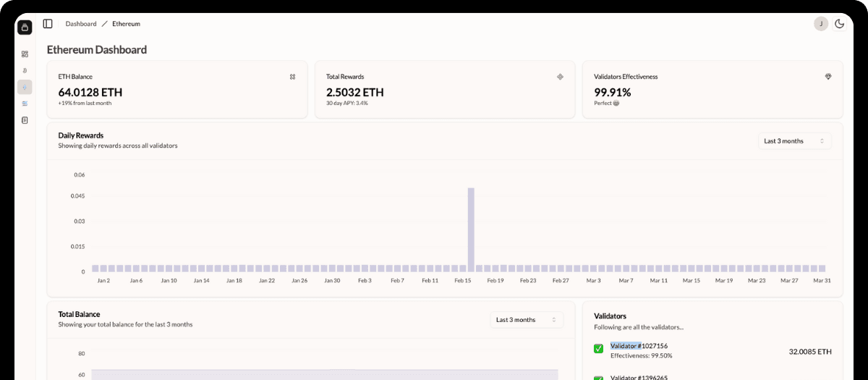Toggle the sidebar panel icon
Image resolution: width=868 pixels, height=380 pixels.
tap(48, 24)
